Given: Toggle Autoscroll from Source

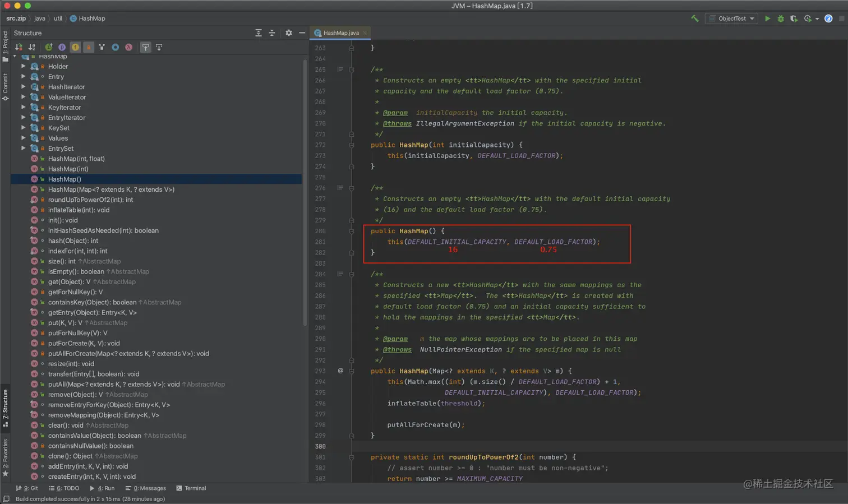Looking at the screenshot, I should [159, 47].
